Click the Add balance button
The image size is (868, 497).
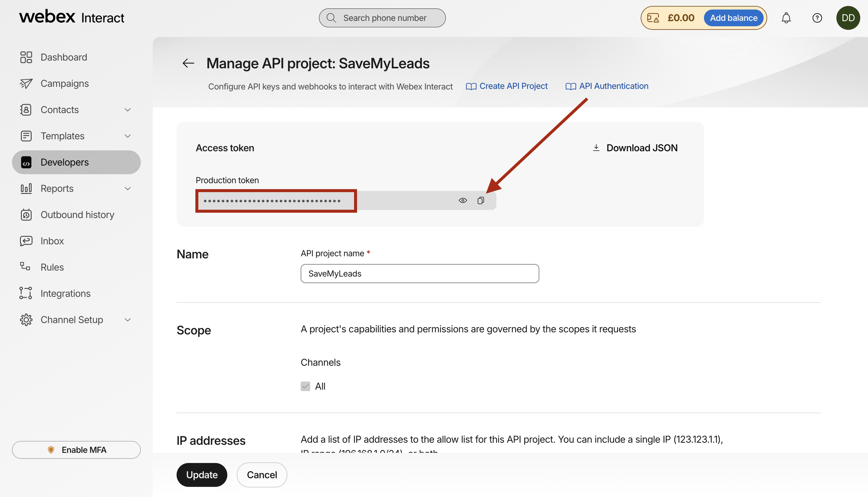tap(733, 18)
